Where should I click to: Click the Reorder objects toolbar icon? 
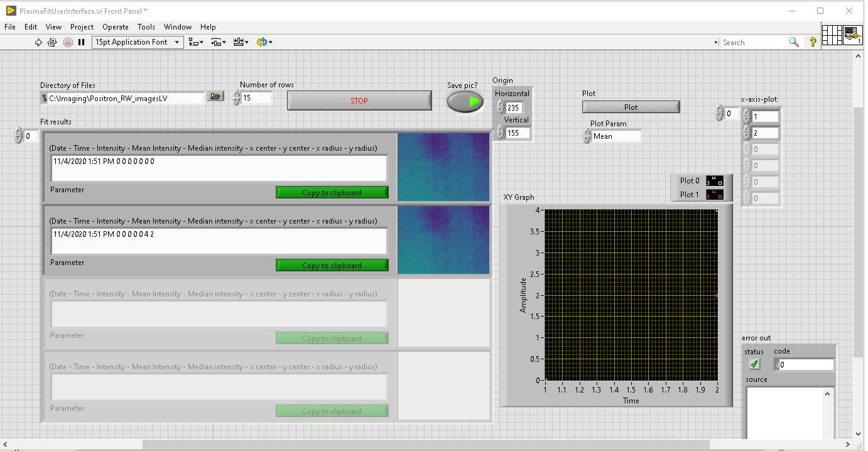click(x=264, y=42)
